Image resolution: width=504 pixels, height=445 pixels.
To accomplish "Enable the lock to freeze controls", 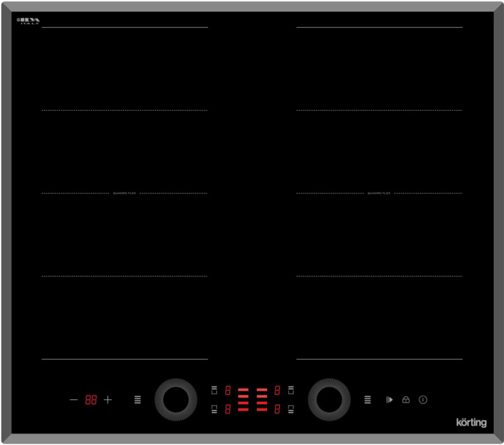I will click(x=406, y=398).
